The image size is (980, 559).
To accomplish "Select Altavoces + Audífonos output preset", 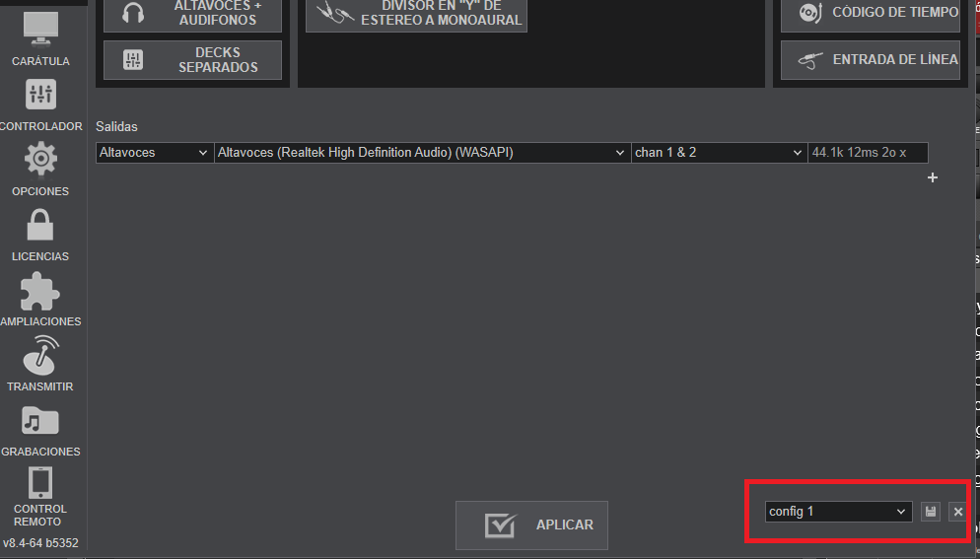I will (x=192, y=14).
